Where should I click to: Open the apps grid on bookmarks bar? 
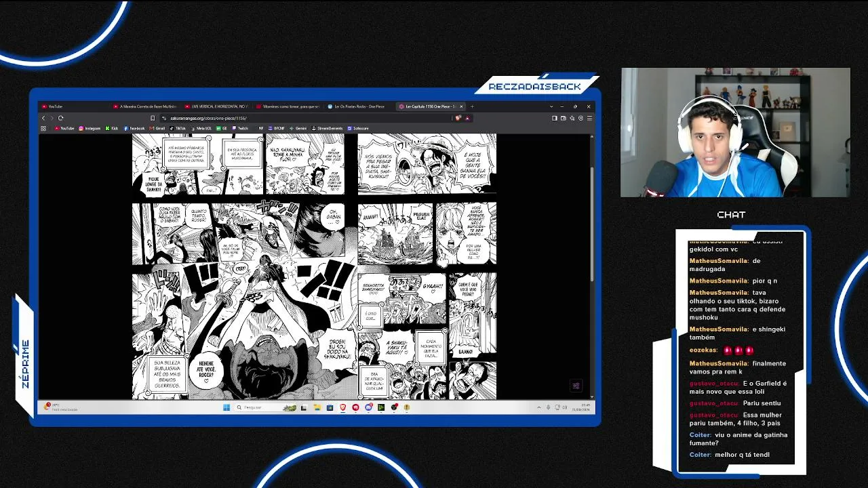pyautogui.click(x=43, y=128)
